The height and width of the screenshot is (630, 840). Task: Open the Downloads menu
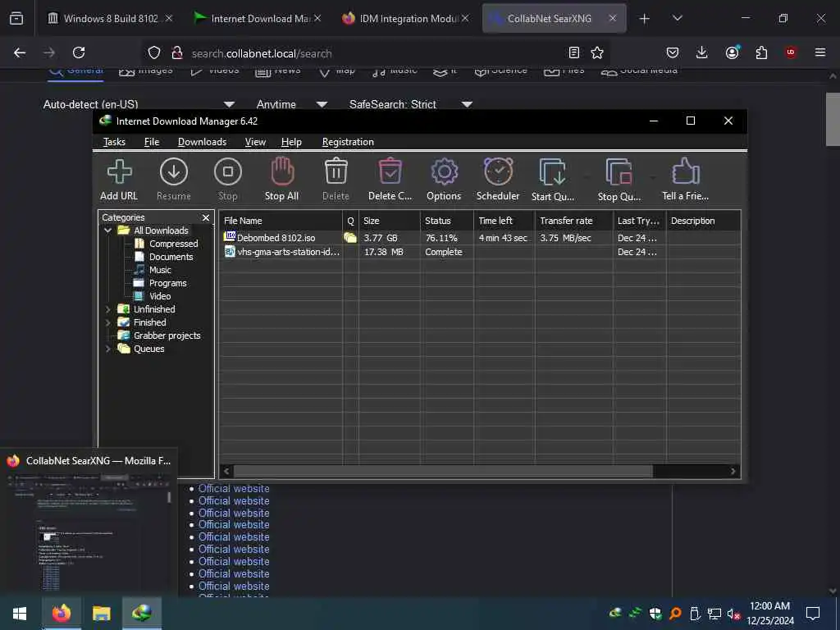(202, 142)
